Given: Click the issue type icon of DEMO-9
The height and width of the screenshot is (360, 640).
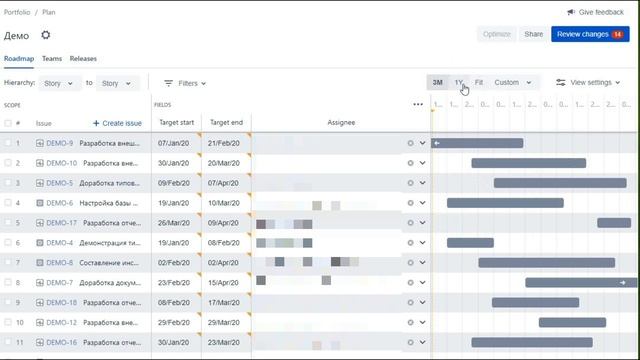Looking at the screenshot, I should [40, 143].
